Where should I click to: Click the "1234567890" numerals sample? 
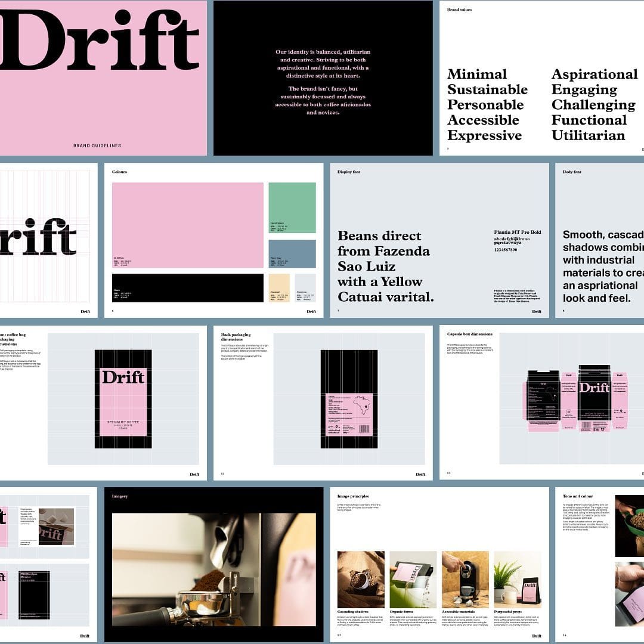pyautogui.click(x=506, y=250)
